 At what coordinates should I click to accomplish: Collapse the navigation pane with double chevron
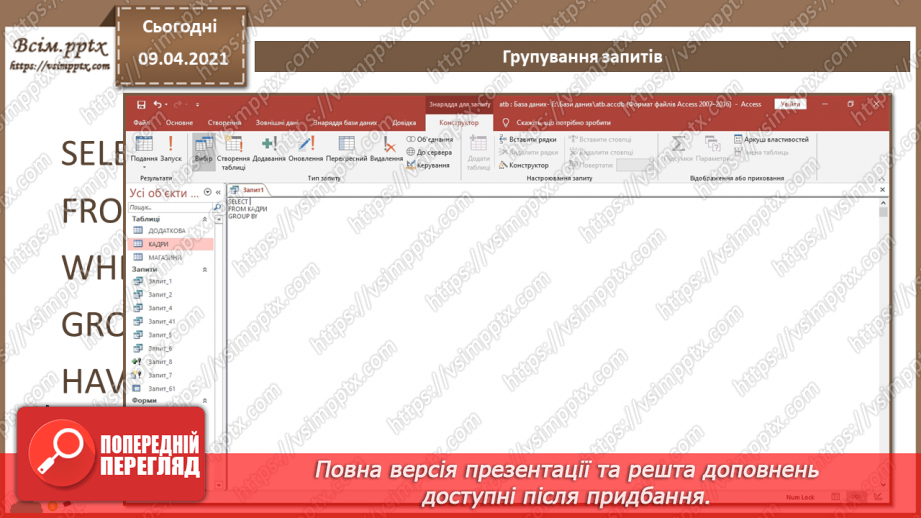[218, 192]
